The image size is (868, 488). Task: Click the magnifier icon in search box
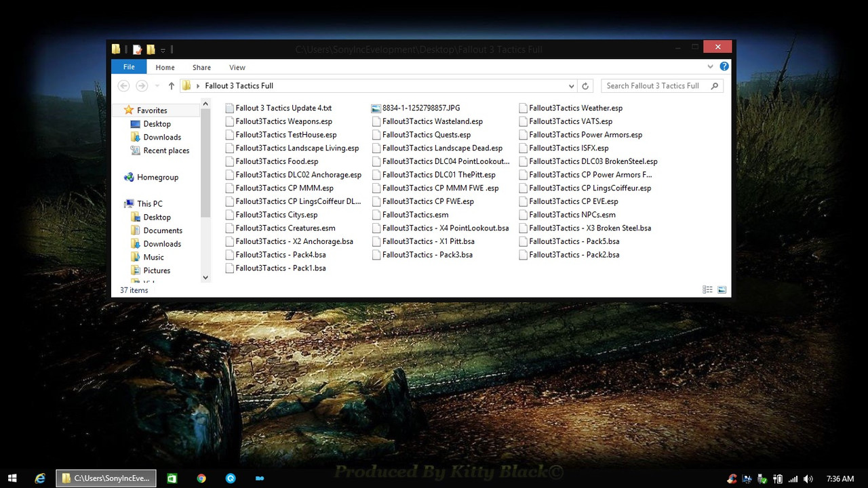click(x=715, y=86)
